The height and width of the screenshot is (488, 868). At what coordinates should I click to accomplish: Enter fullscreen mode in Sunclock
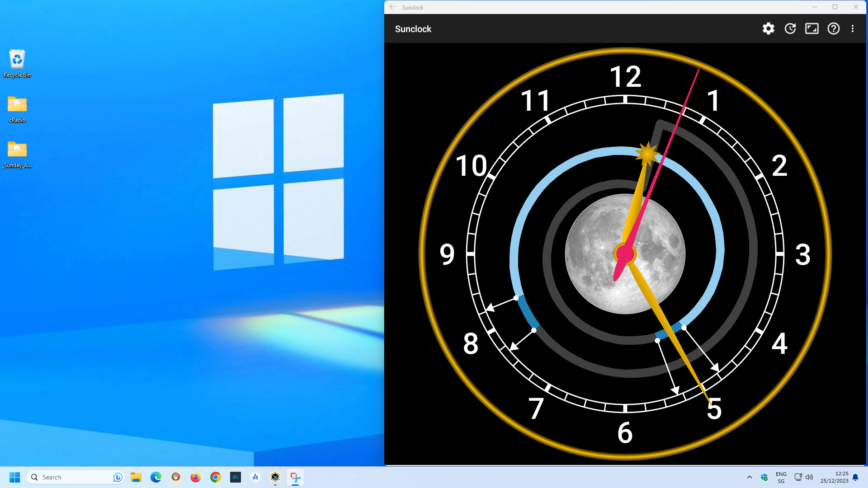click(811, 28)
